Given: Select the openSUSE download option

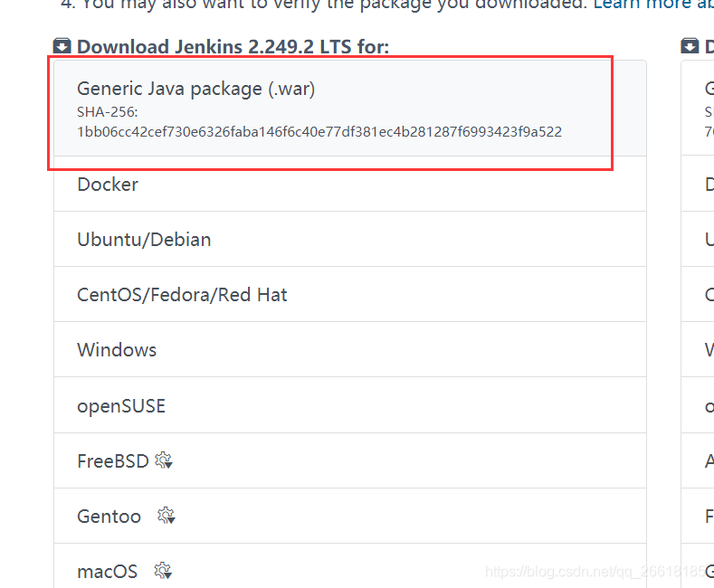Looking at the screenshot, I should [x=349, y=405].
